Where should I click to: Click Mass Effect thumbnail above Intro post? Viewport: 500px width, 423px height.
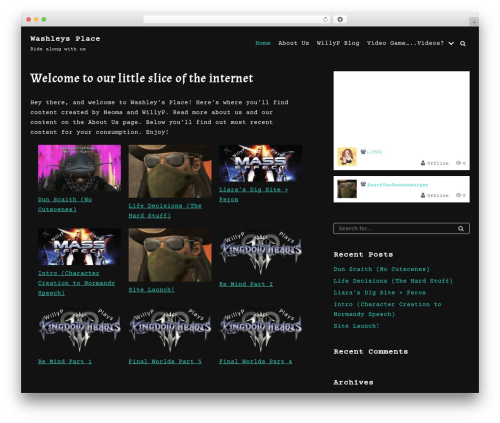tap(79, 247)
